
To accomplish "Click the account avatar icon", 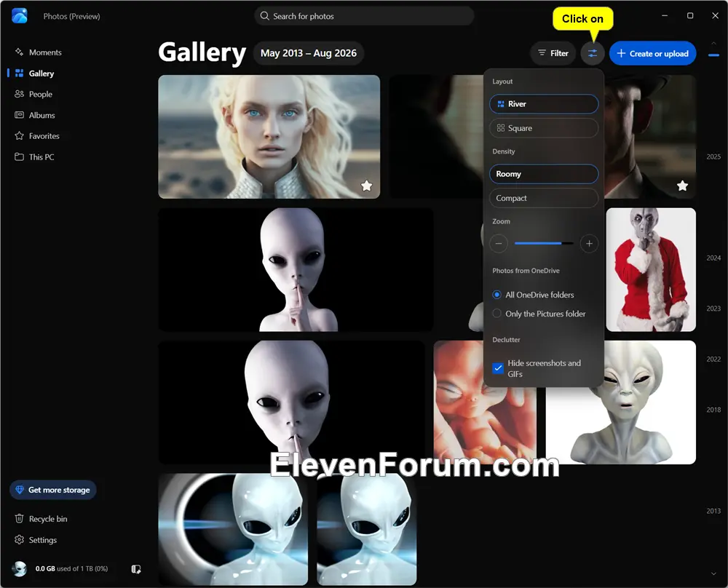I will click(x=20, y=568).
